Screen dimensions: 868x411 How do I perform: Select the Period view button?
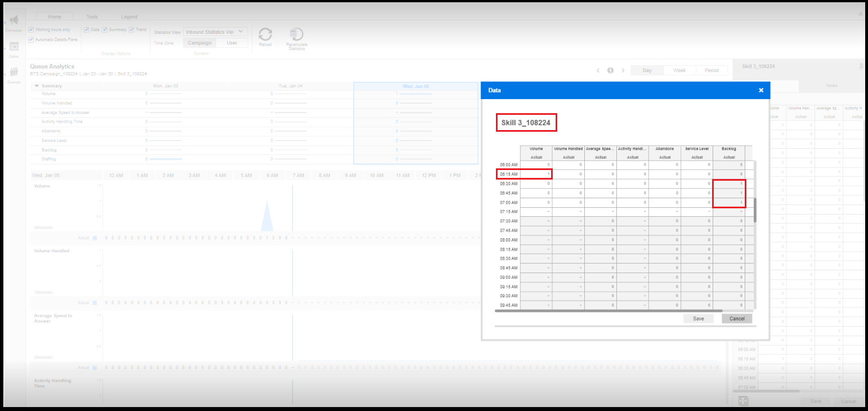(712, 70)
